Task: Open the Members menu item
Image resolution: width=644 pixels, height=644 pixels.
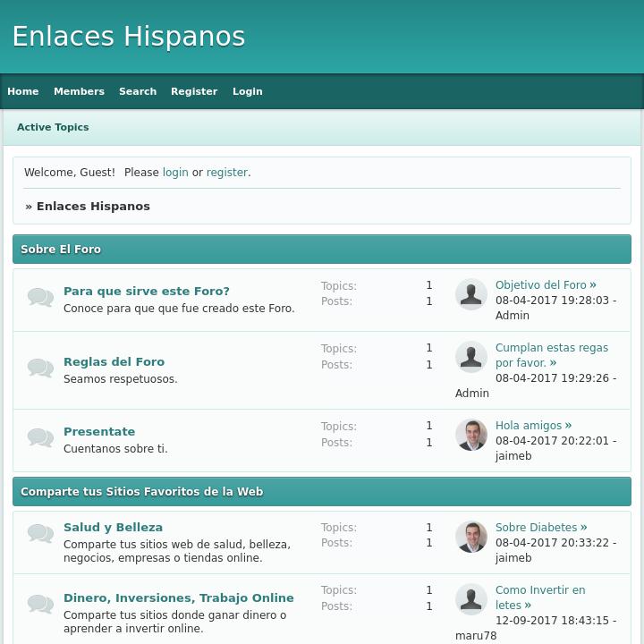Action: click(x=79, y=91)
